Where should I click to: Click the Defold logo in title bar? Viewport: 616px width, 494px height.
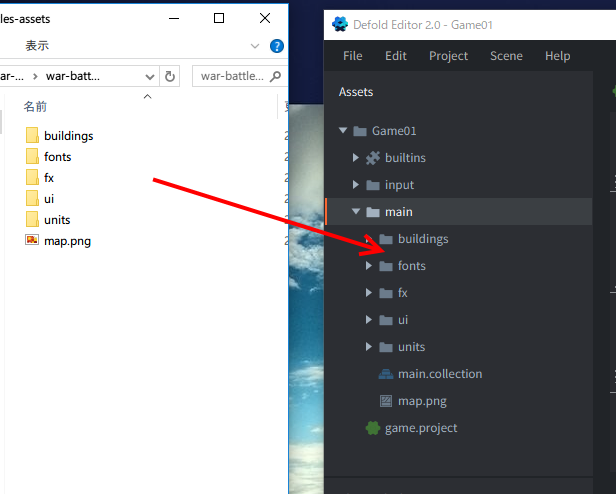341,25
